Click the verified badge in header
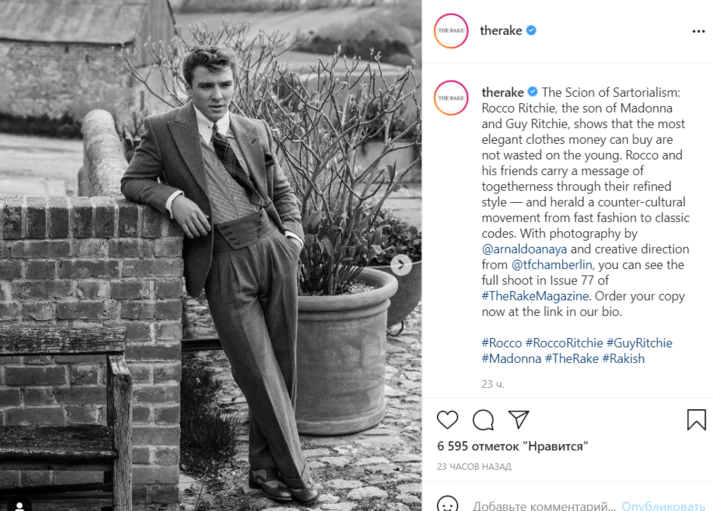713x511 pixels. coord(532,31)
